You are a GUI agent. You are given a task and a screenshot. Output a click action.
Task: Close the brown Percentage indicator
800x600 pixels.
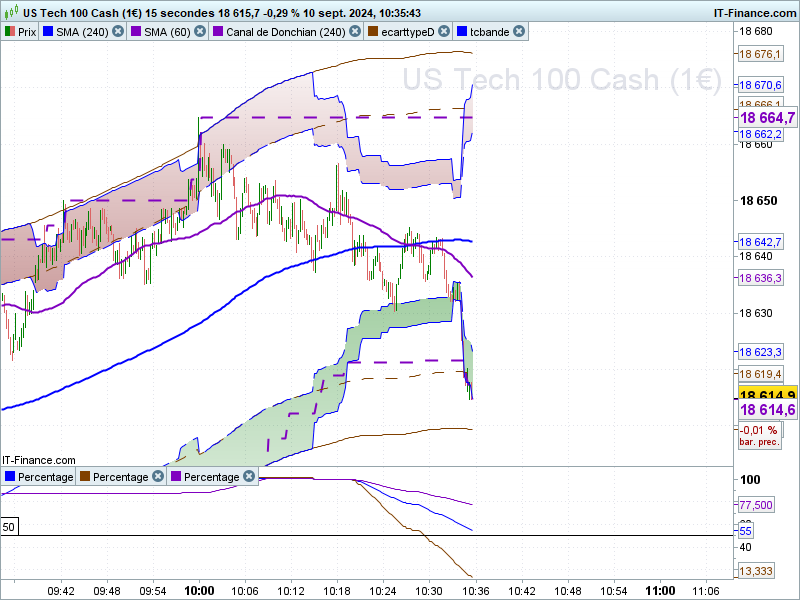[x=158, y=477]
